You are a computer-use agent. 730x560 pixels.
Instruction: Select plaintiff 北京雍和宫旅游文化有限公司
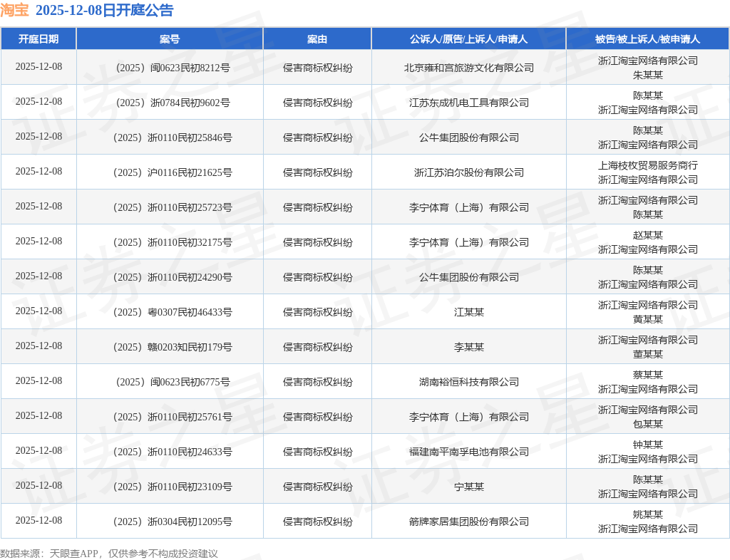coord(469,68)
